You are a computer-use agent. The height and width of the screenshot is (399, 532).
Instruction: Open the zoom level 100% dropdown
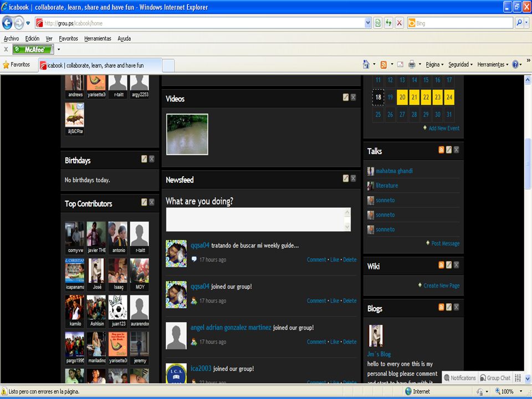click(521, 392)
